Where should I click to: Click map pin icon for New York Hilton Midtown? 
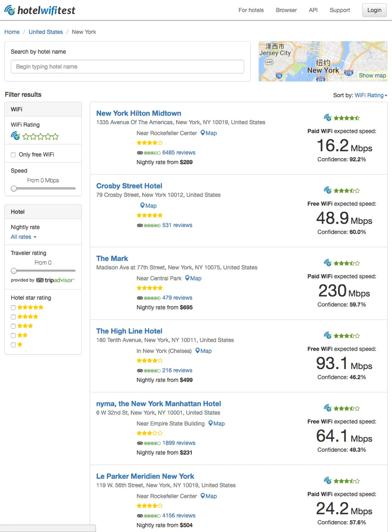coord(203,133)
